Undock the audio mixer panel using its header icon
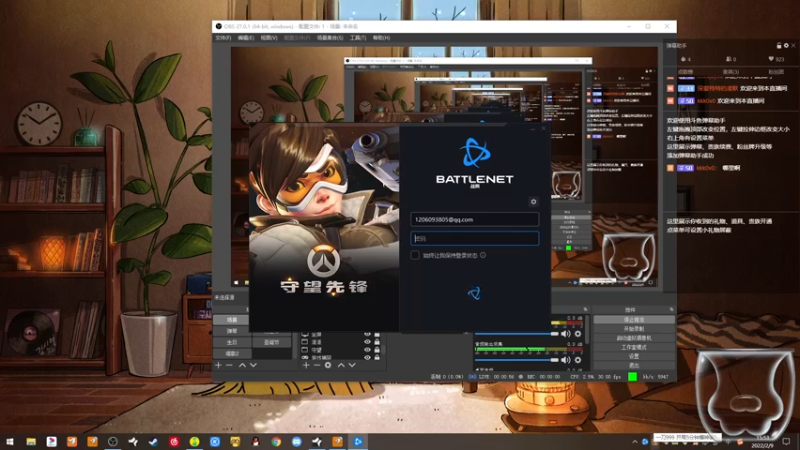 point(585,309)
